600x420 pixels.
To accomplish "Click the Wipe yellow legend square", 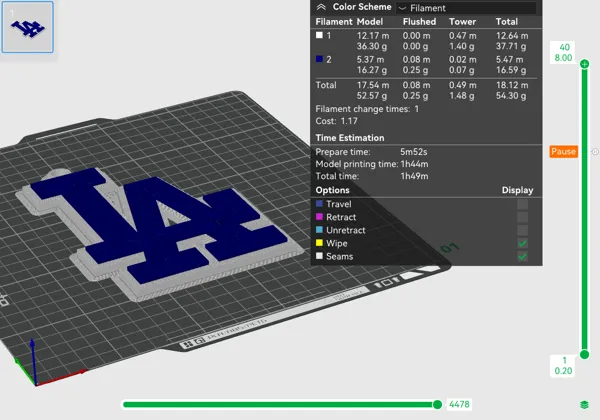I will (319, 243).
